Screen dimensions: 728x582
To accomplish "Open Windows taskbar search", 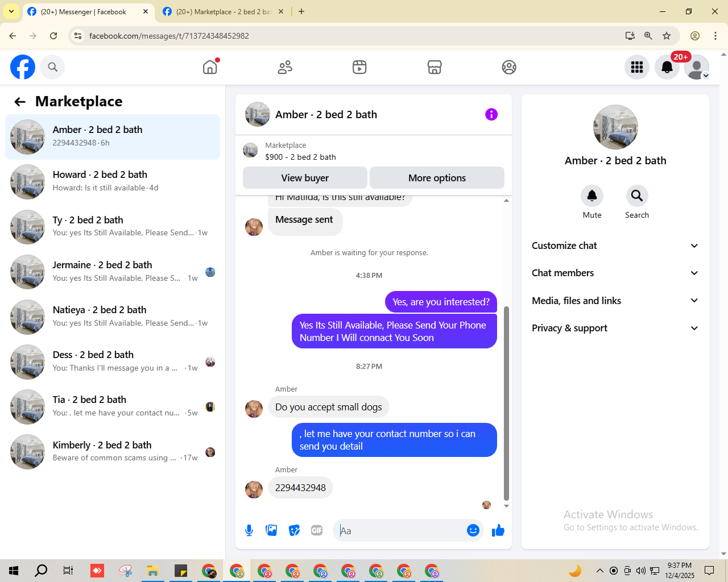I will point(41,571).
